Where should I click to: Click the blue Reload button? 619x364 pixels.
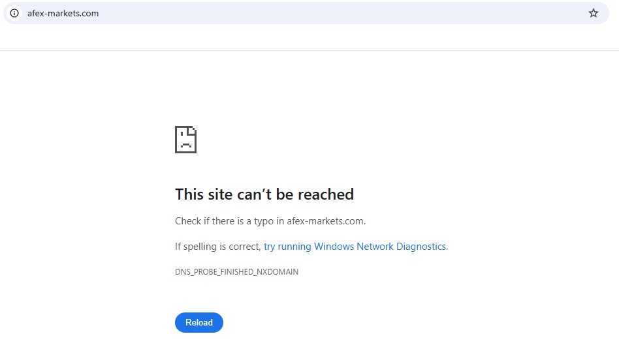pyautogui.click(x=199, y=323)
